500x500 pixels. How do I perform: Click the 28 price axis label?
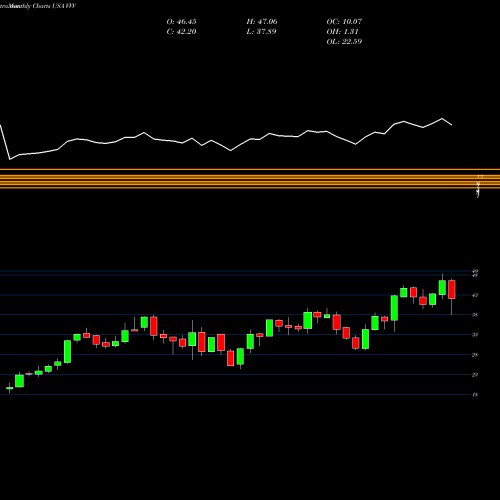click(475, 355)
